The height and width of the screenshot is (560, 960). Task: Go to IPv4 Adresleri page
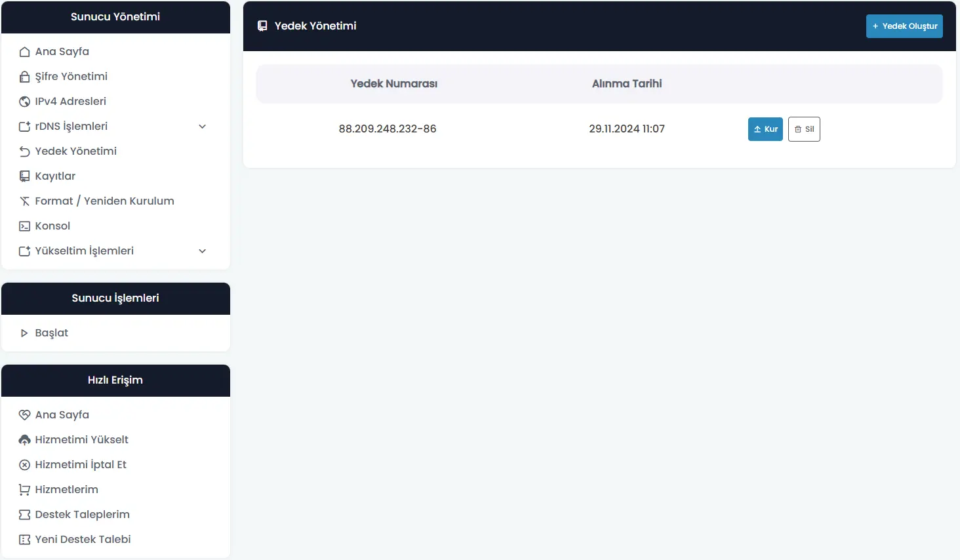[x=71, y=102]
